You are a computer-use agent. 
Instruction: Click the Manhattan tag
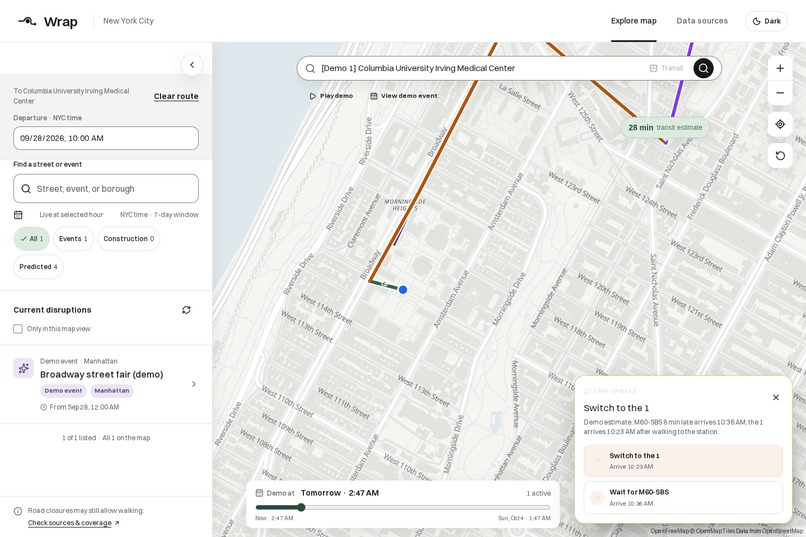pos(112,391)
